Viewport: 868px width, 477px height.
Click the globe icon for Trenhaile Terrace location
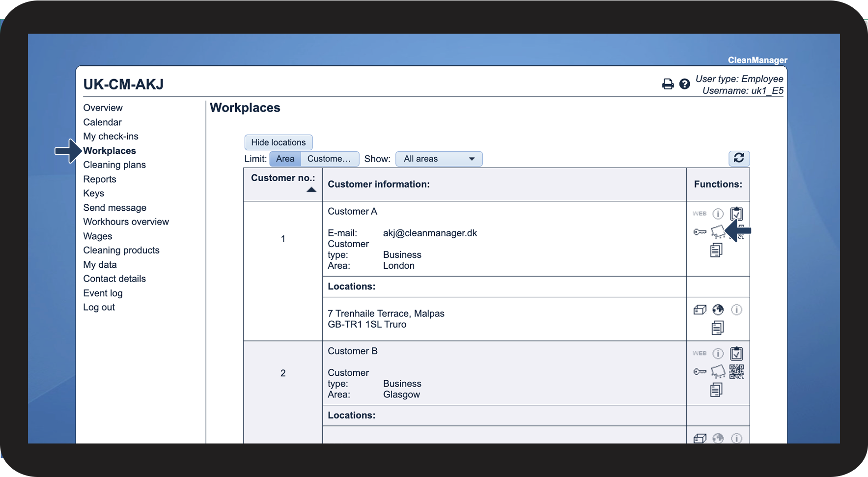[x=718, y=309]
